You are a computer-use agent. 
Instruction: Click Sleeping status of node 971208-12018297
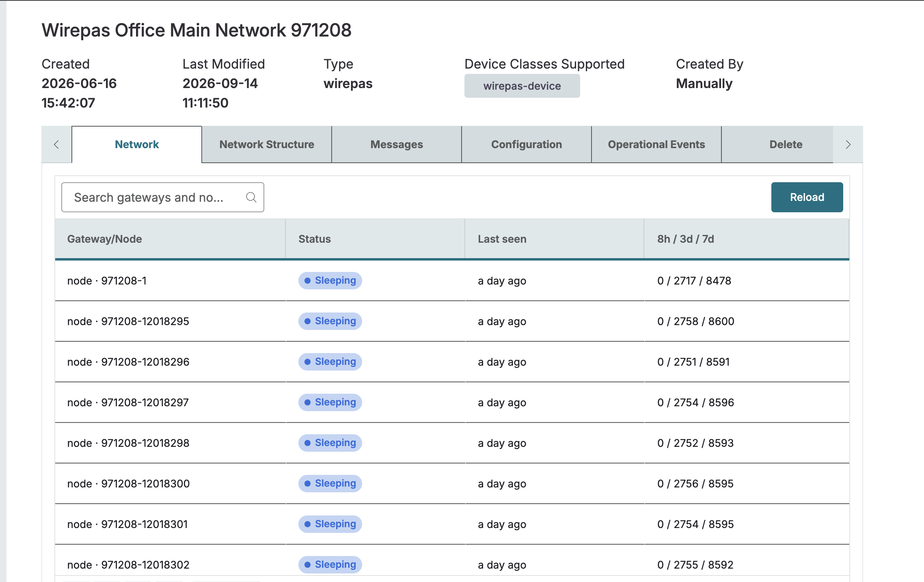(330, 403)
